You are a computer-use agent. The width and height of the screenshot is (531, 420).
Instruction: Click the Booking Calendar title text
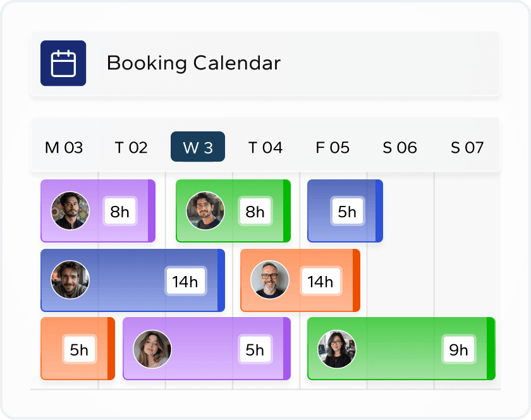[x=193, y=63]
